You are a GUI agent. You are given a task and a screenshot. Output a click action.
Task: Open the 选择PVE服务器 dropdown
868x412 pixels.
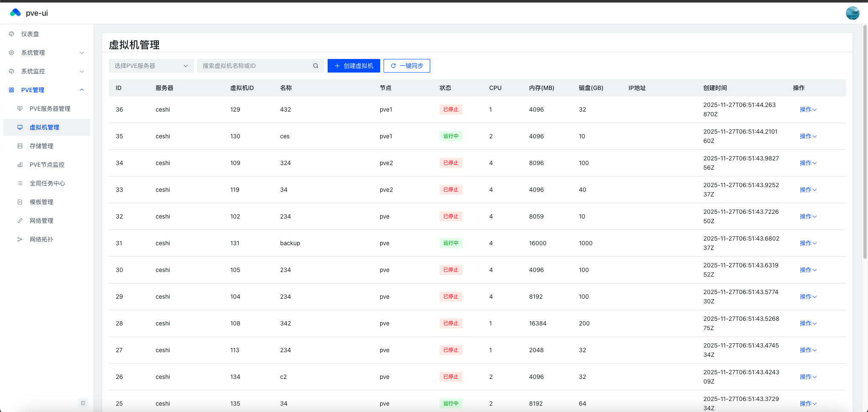(151, 66)
